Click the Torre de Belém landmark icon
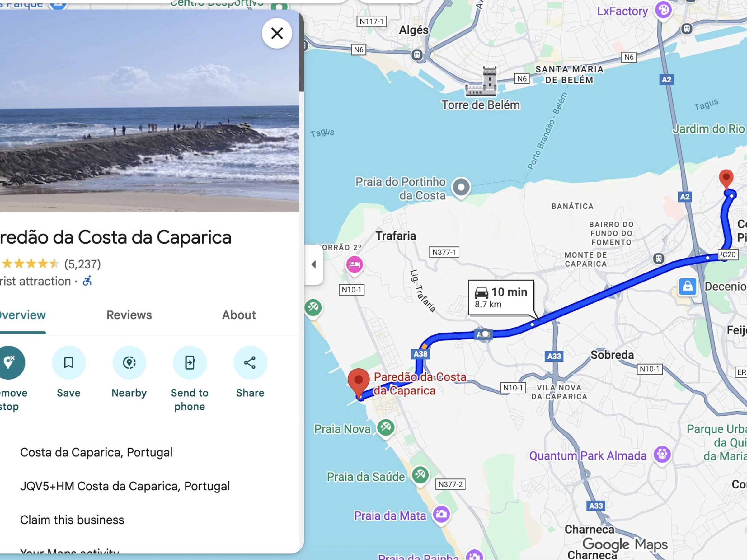Screen dimensions: 747x560 click(x=481, y=82)
